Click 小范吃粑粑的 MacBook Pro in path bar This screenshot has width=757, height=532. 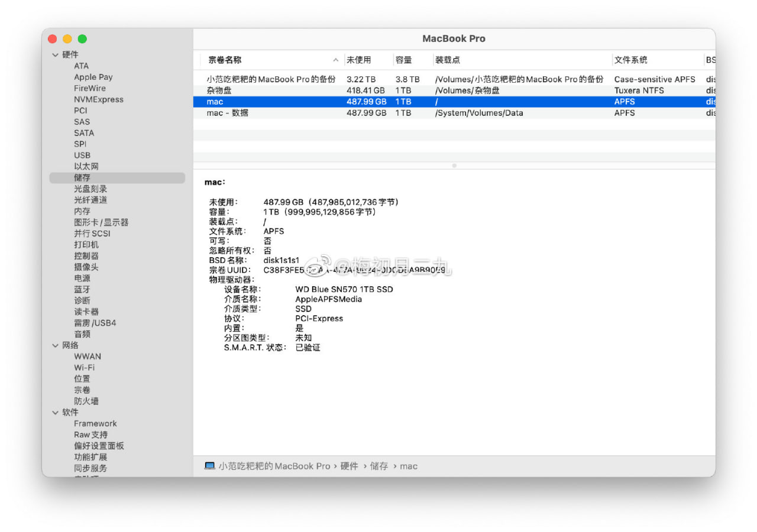tap(274, 466)
